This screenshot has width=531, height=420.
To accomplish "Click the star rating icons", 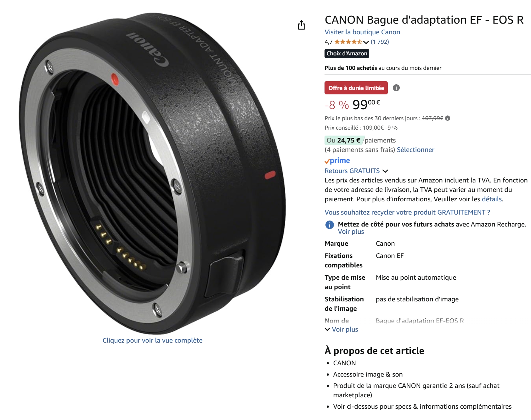I will click(x=348, y=42).
